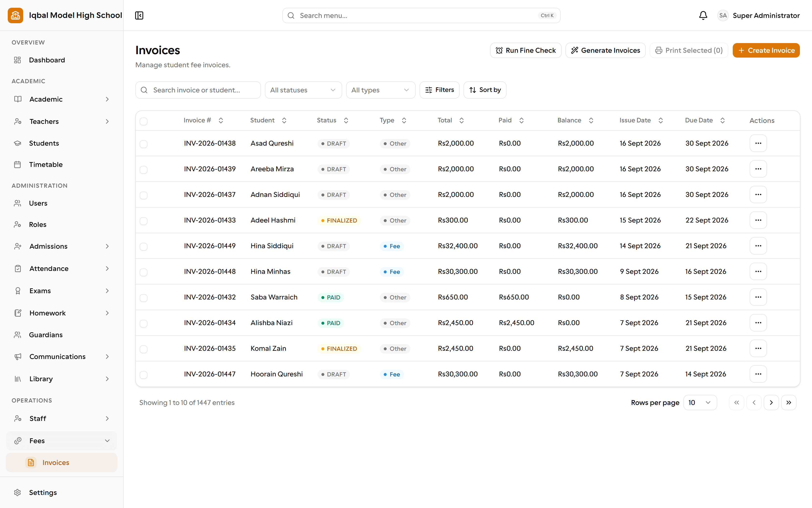Open Timetable in the sidebar

tap(62, 165)
